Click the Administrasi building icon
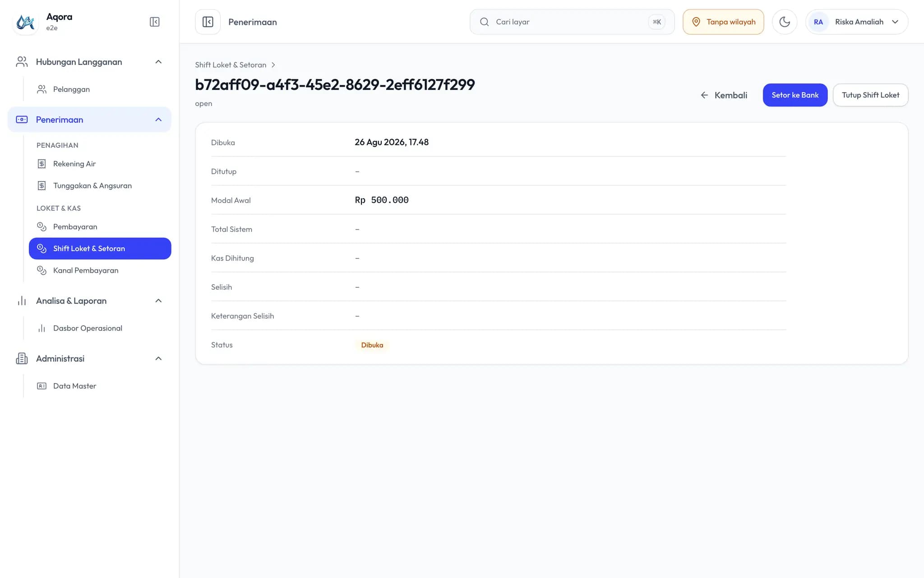 click(22, 359)
